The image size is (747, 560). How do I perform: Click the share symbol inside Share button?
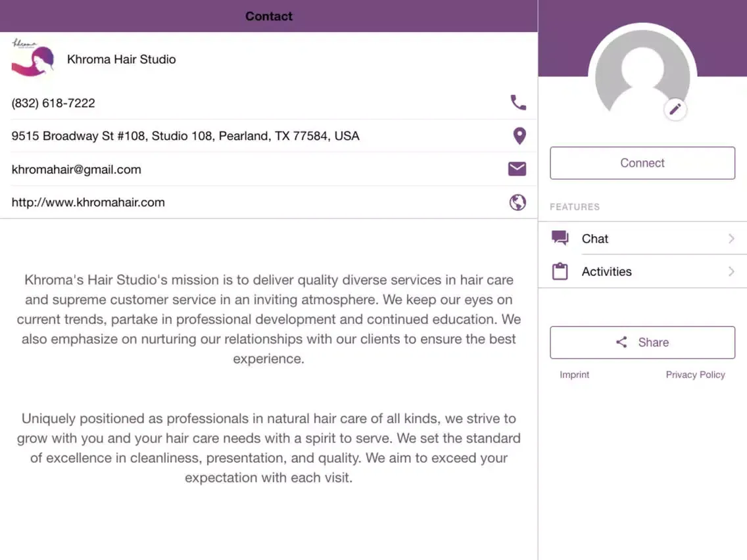(621, 342)
